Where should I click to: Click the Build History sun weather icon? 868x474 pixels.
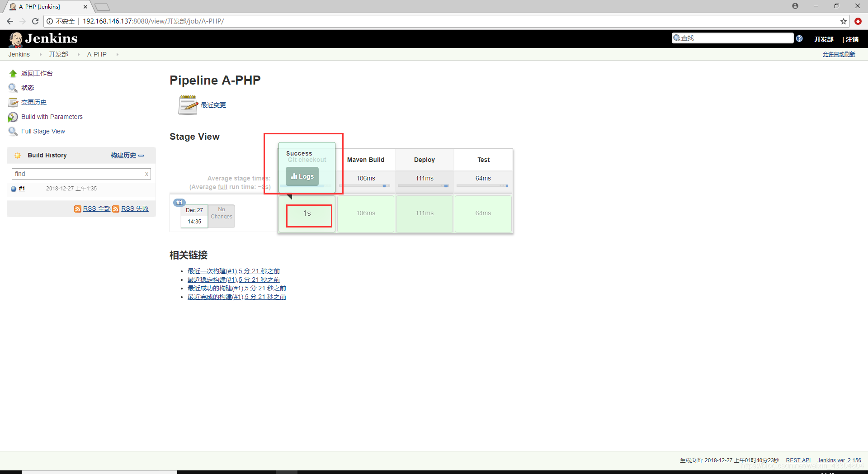pos(18,155)
